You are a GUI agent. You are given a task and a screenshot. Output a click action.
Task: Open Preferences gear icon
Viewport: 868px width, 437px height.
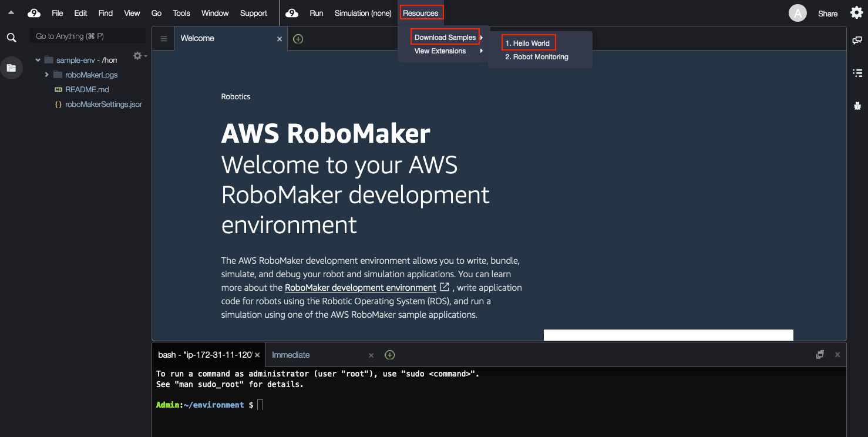[x=857, y=12]
